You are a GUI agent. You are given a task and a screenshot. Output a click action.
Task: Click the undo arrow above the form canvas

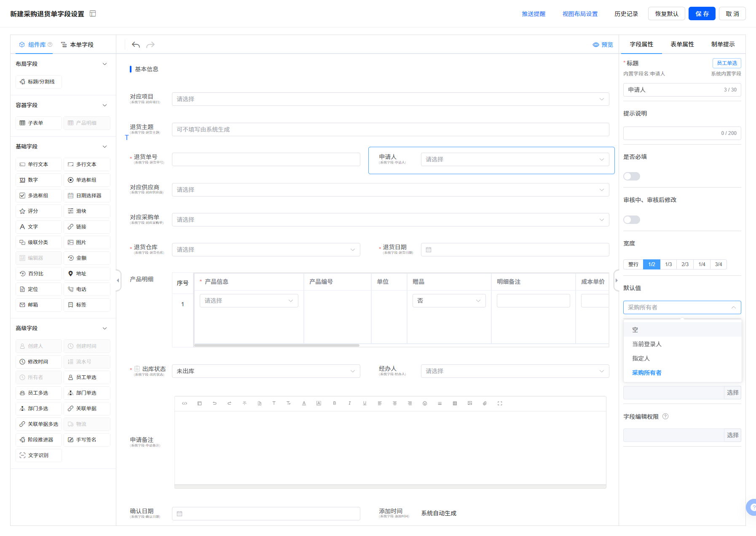(x=136, y=45)
